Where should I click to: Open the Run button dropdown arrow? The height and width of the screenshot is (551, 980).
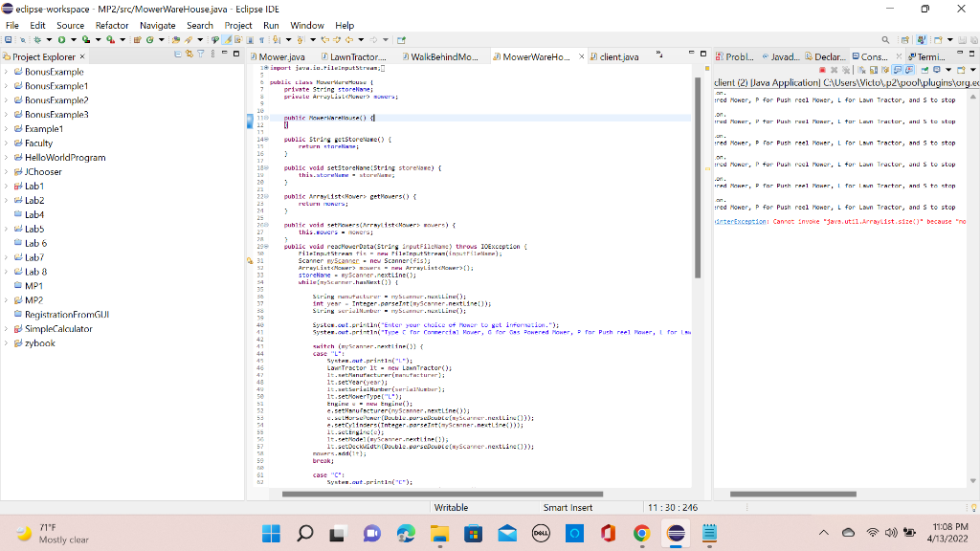[x=74, y=40]
